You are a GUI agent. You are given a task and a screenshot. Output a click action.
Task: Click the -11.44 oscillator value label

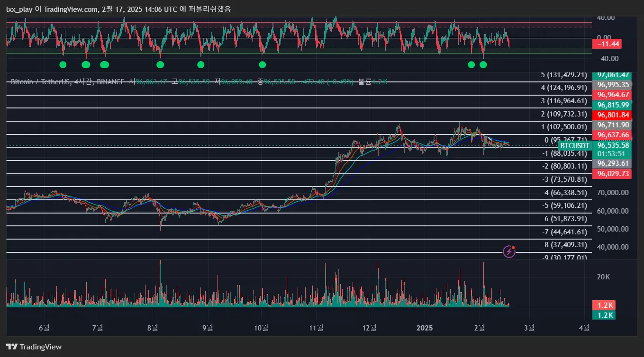607,44
